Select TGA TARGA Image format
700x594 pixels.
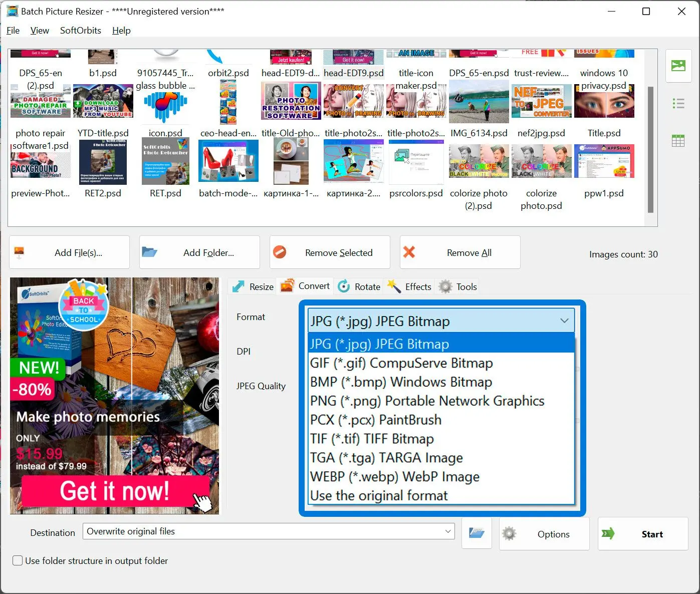point(441,458)
